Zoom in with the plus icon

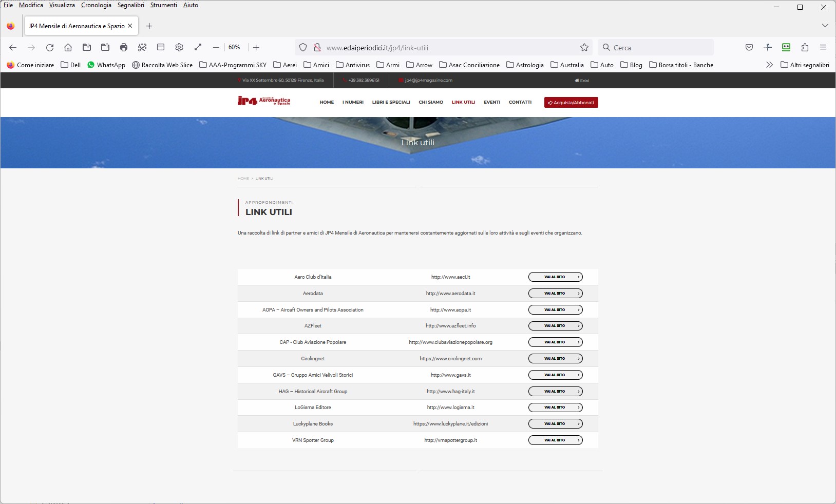(x=256, y=47)
